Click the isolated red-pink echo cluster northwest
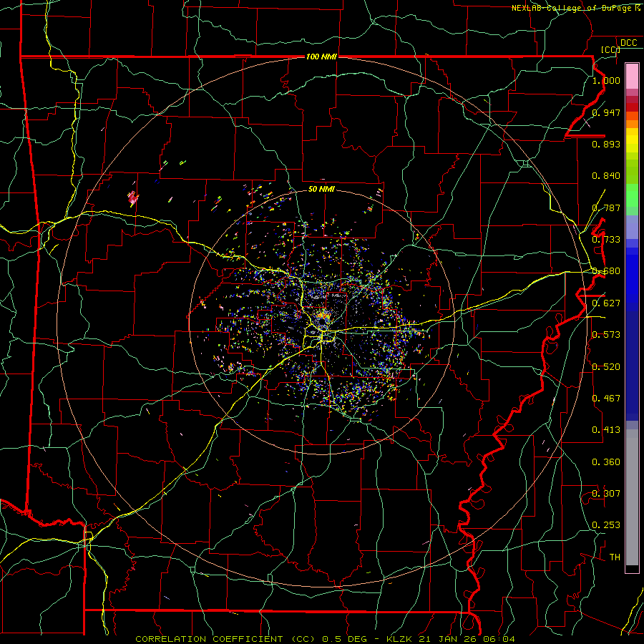 [132, 199]
